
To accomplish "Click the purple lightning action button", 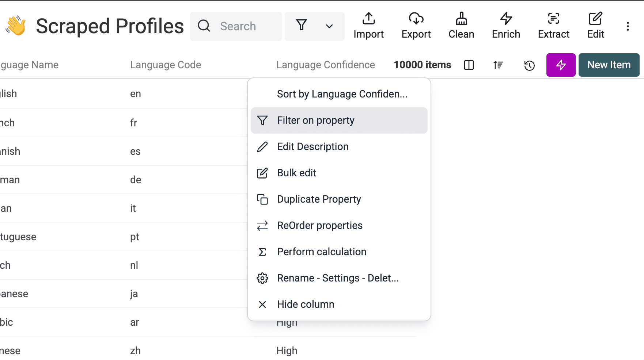I will (x=561, y=65).
